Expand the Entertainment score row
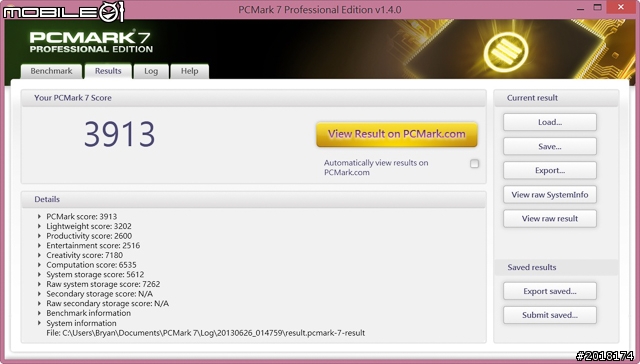The height and width of the screenshot is (364, 640). [x=39, y=245]
